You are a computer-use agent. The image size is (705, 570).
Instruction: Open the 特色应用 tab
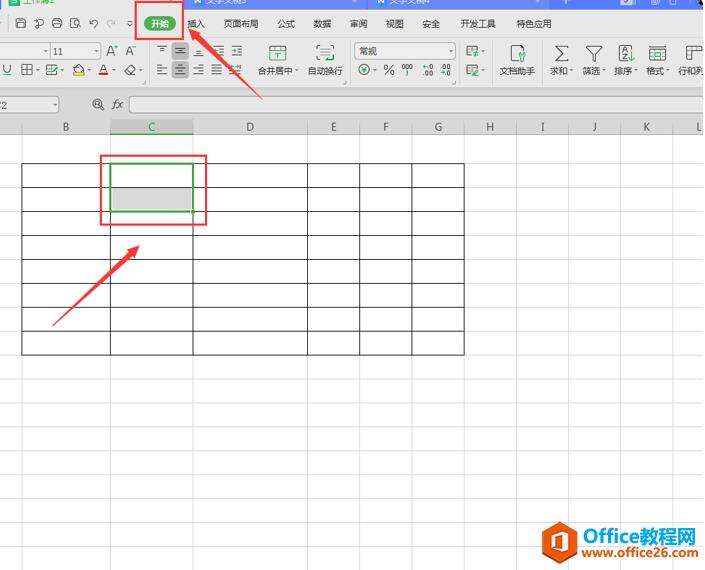pyautogui.click(x=534, y=24)
